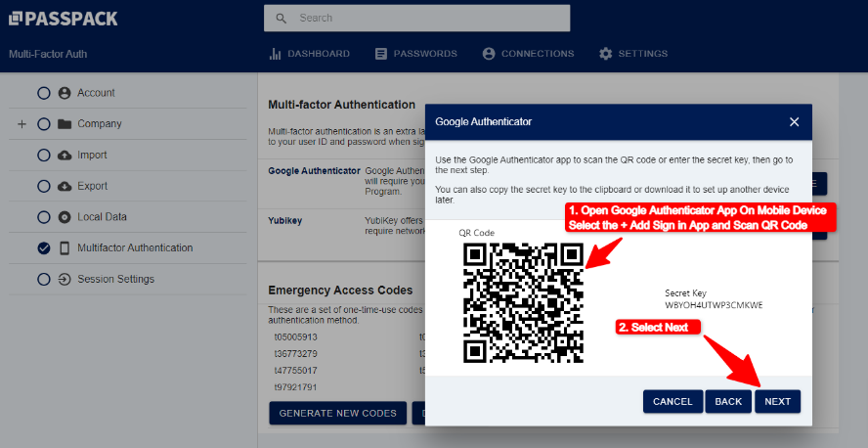The image size is (868, 448).
Task: Open the Settings tab
Action: pos(633,54)
